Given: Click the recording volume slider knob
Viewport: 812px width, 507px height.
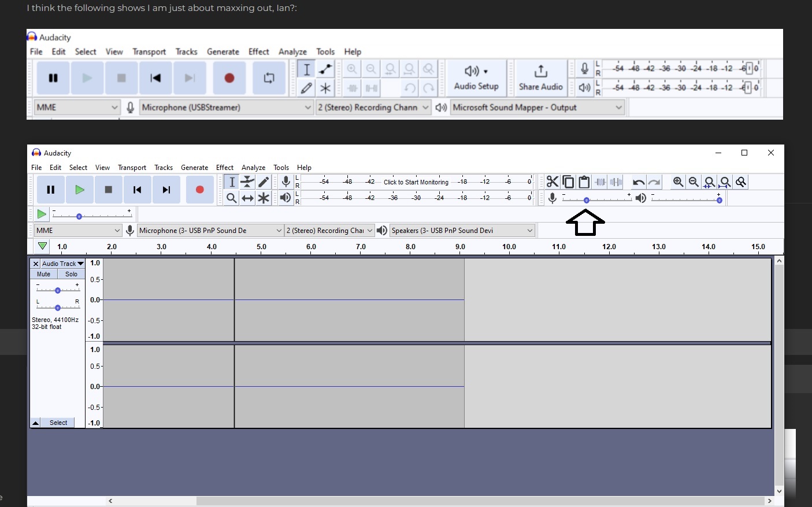Looking at the screenshot, I should click(x=587, y=200).
